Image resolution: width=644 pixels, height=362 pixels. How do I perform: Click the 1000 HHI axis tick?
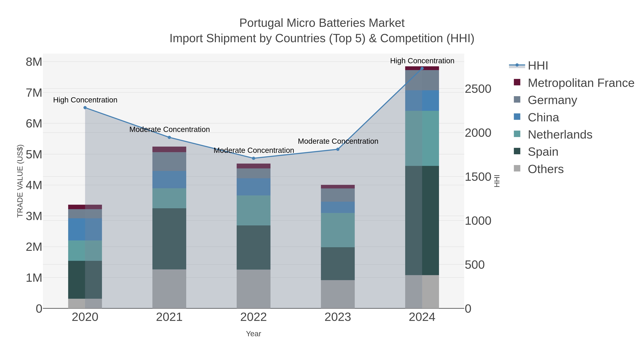(478, 221)
